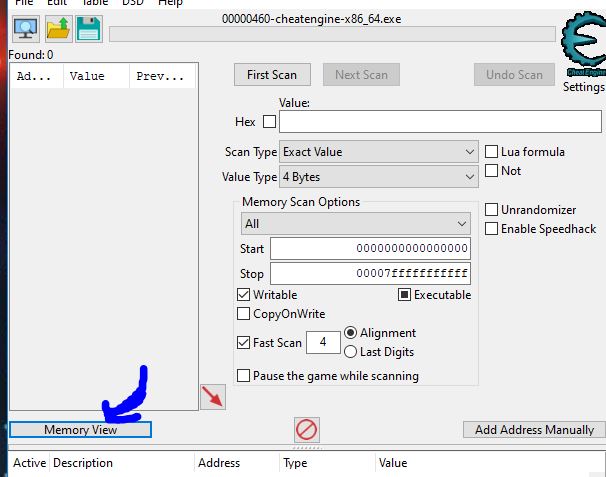Click the red arrow add-to-list icon
Viewport: 606px width, 477px height.
tap(213, 396)
